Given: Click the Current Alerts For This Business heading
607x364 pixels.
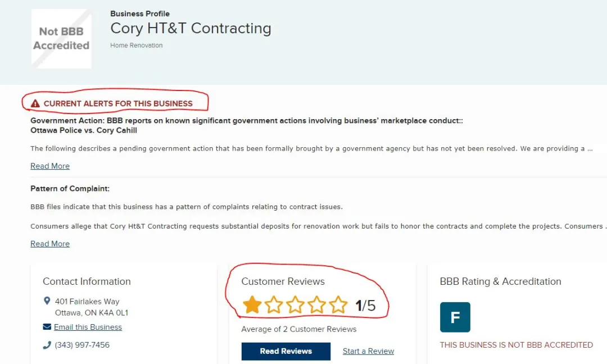Looking at the screenshot, I should point(118,104).
